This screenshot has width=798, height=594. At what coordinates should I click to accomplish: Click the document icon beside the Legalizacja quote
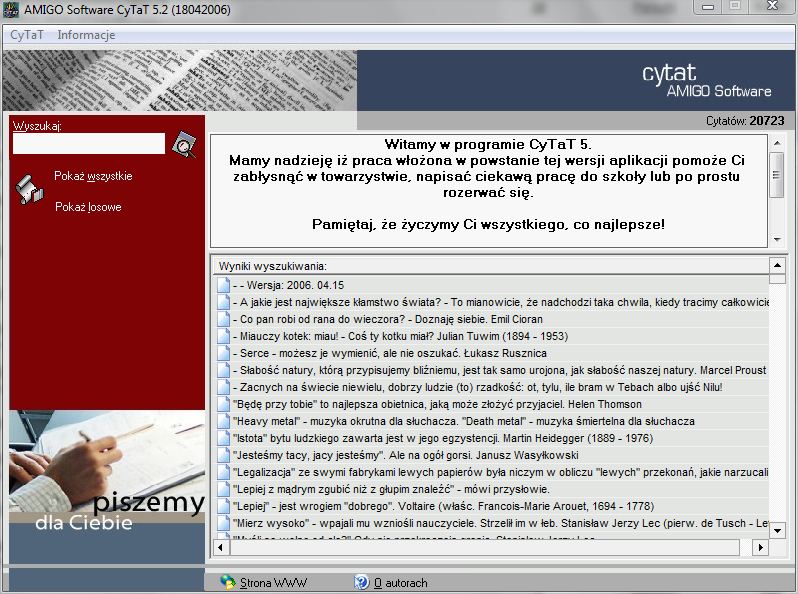click(x=223, y=472)
